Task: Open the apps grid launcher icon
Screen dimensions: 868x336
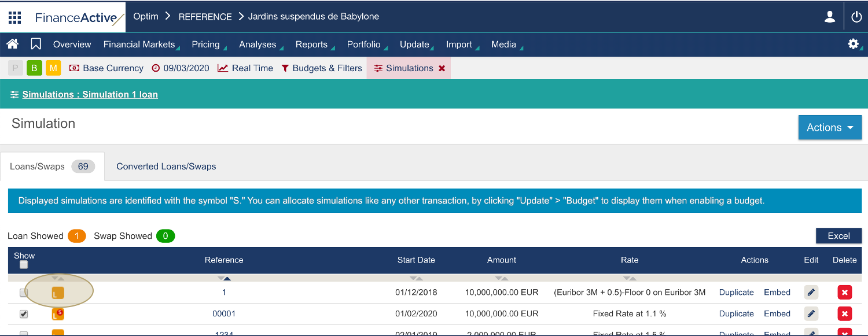Action: (x=15, y=17)
